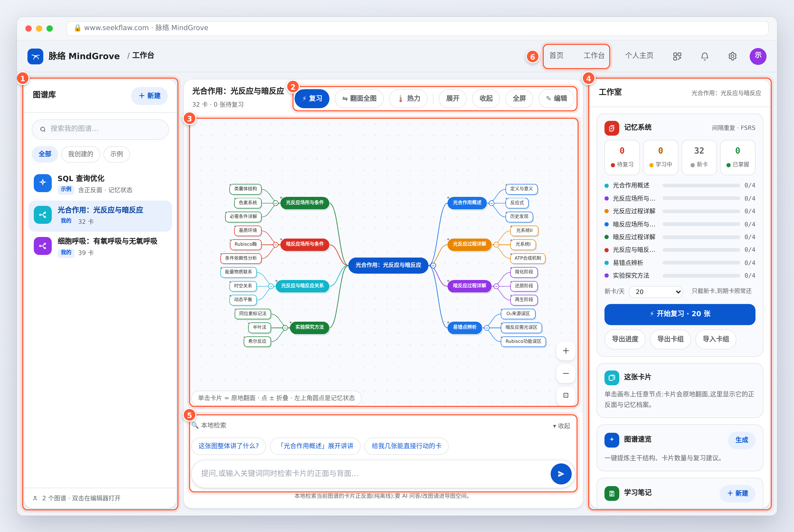Focus the 搜索我的图谱 search field

[x=100, y=129]
